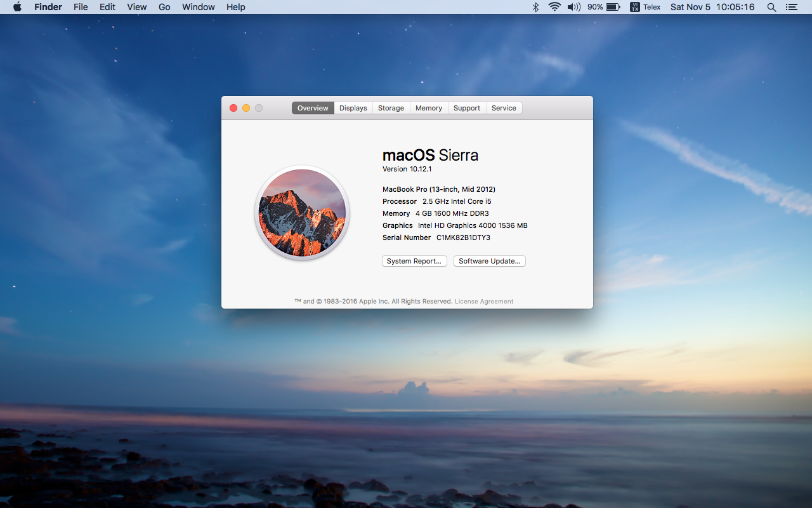
Task: Click the macOS Sierra mountain logo
Action: [303, 213]
